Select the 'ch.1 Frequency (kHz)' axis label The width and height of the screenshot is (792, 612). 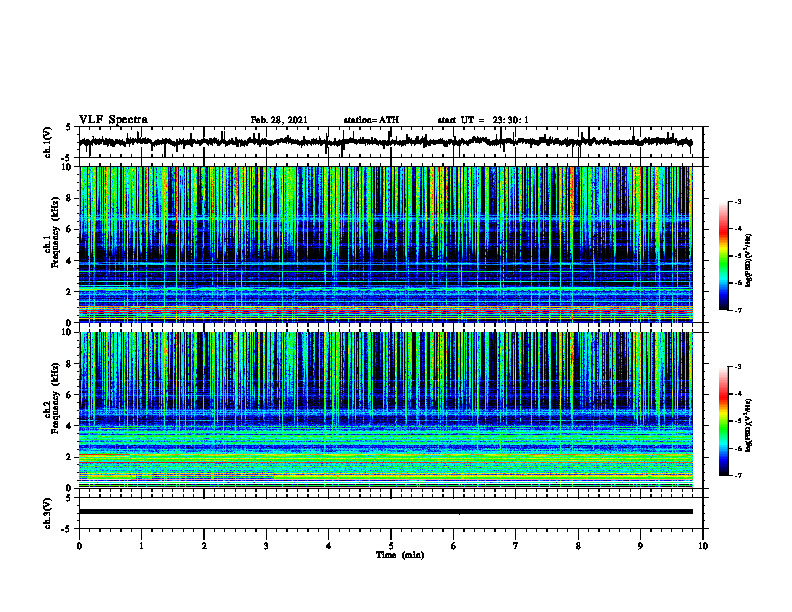click(51, 232)
